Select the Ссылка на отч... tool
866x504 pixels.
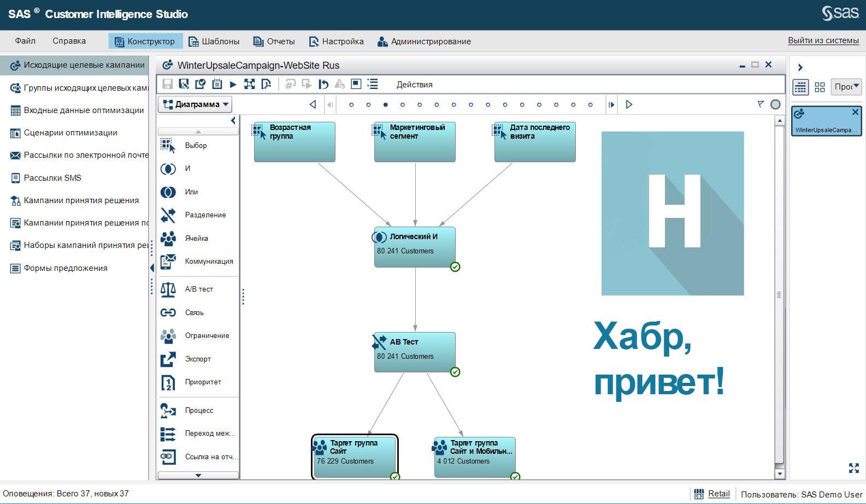click(x=198, y=457)
